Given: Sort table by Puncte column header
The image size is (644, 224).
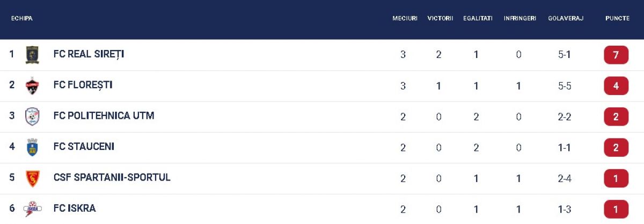Looking at the screenshot, I should 617,18.
